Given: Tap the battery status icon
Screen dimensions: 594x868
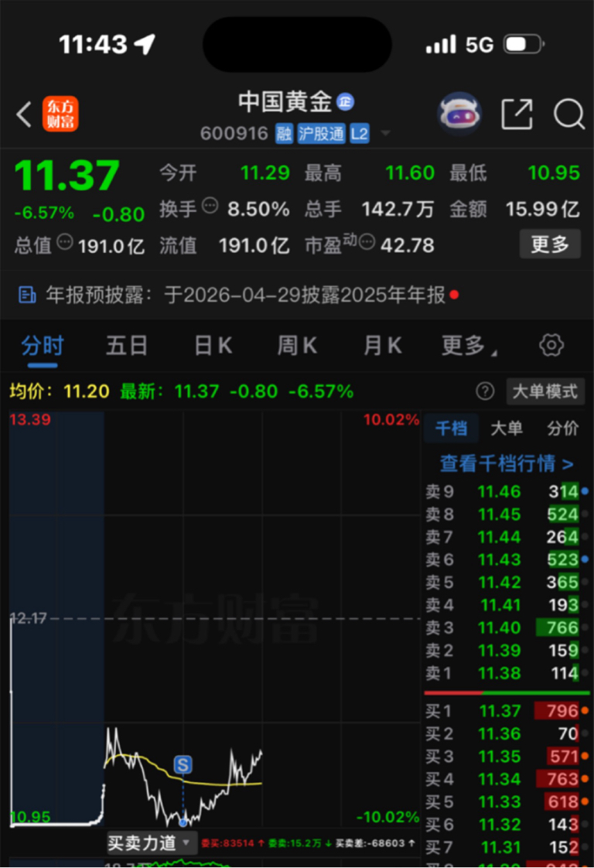Looking at the screenshot, I should [x=524, y=44].
